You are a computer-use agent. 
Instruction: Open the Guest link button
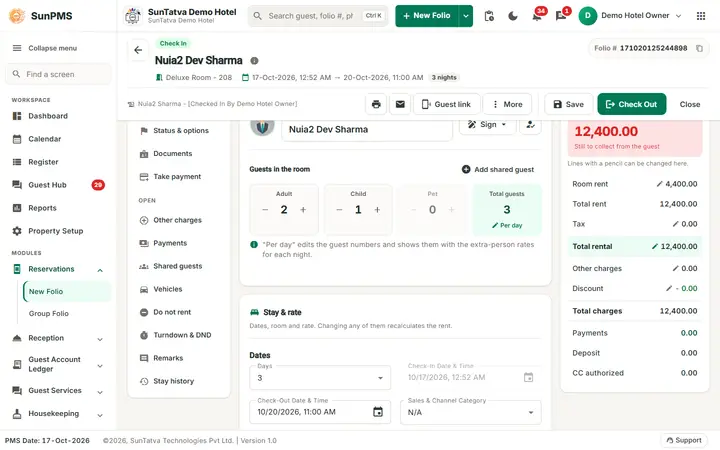446,104
